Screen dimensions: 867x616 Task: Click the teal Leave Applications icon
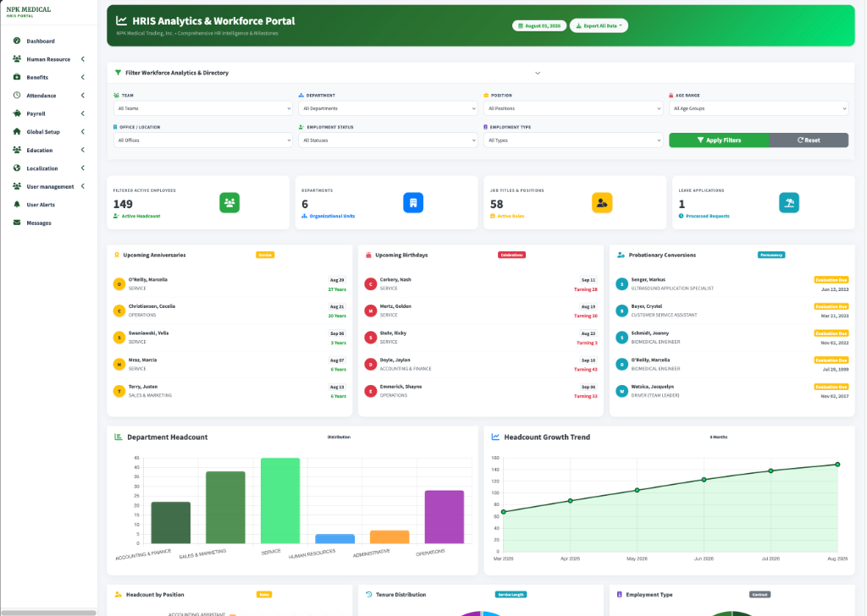[789, 203]
